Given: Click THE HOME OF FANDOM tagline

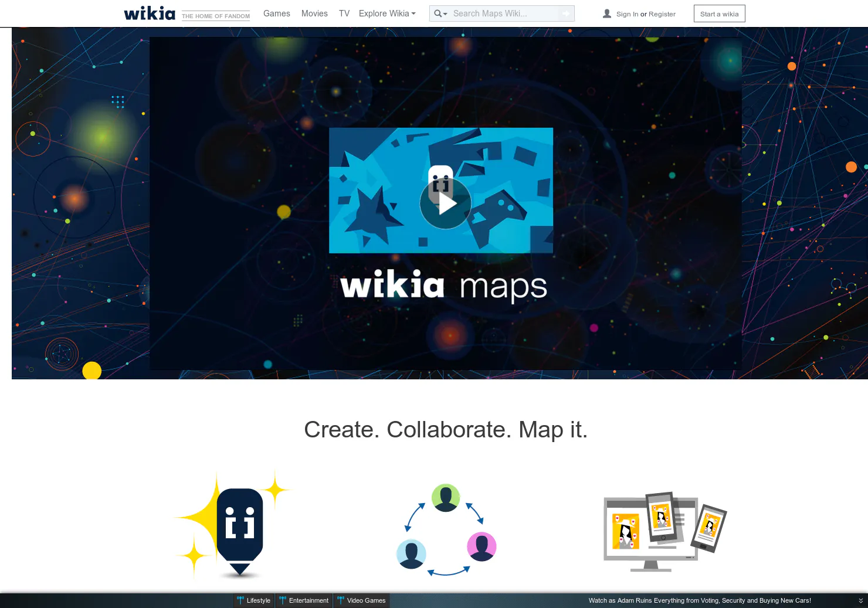Looking at the screenshot, I should tap(216, 16).
